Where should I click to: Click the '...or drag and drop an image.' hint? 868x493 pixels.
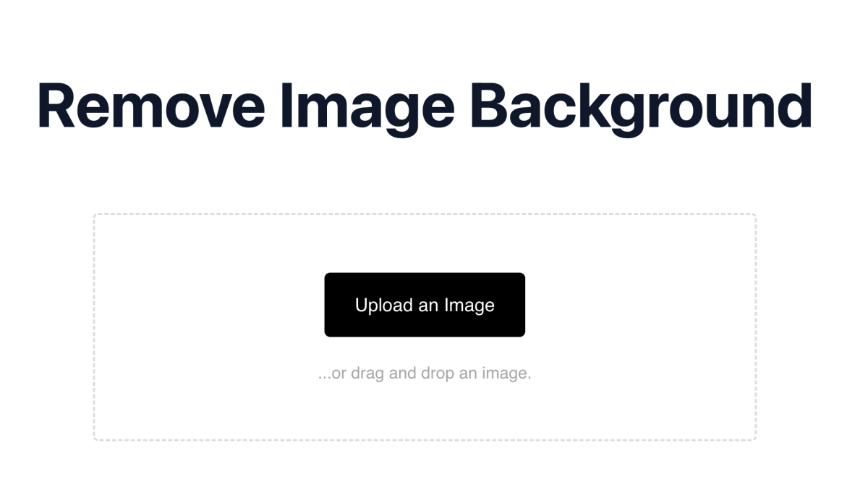425,374
